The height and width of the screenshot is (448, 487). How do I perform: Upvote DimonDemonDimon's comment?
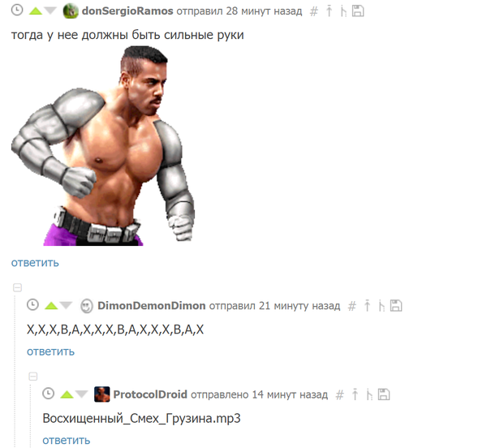(x=51, y=306)
